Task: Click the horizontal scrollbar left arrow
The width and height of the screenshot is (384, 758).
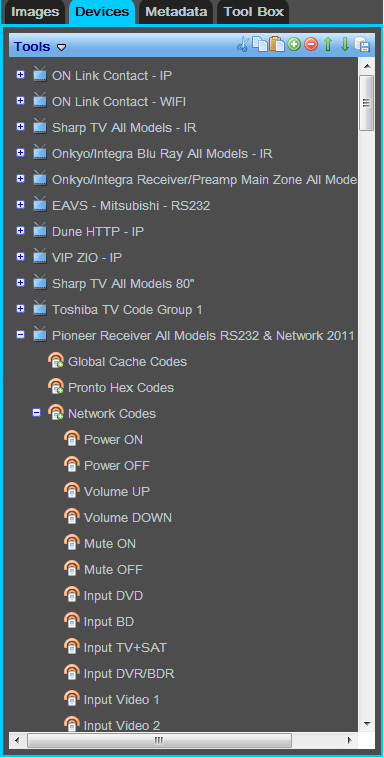Action: [x=17, y=740]
